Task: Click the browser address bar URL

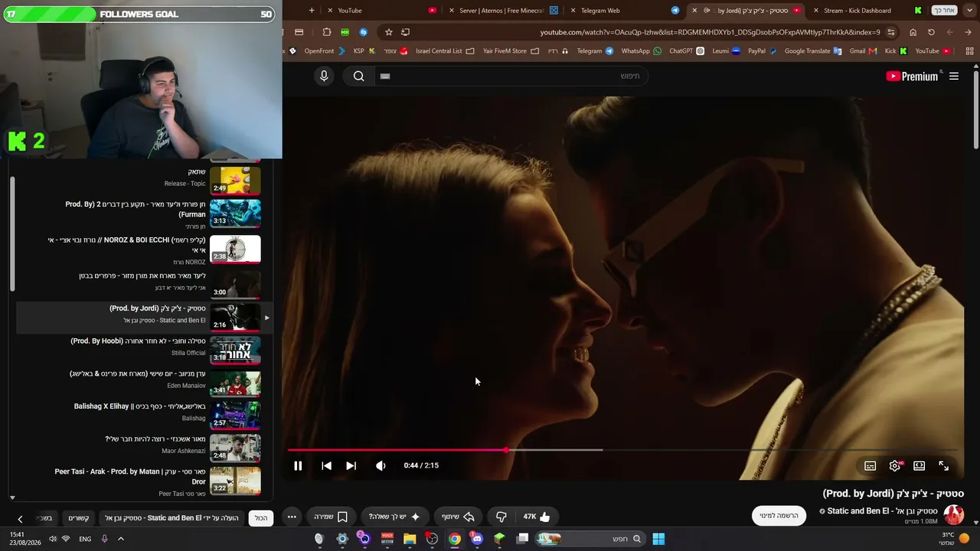Action: click(x=710, y=32)
